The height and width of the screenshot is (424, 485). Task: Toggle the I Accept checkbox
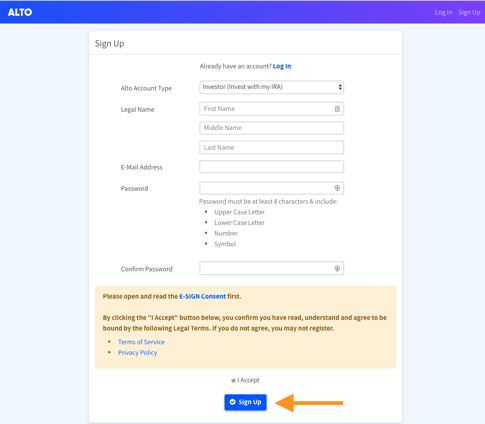click(233, 380)
